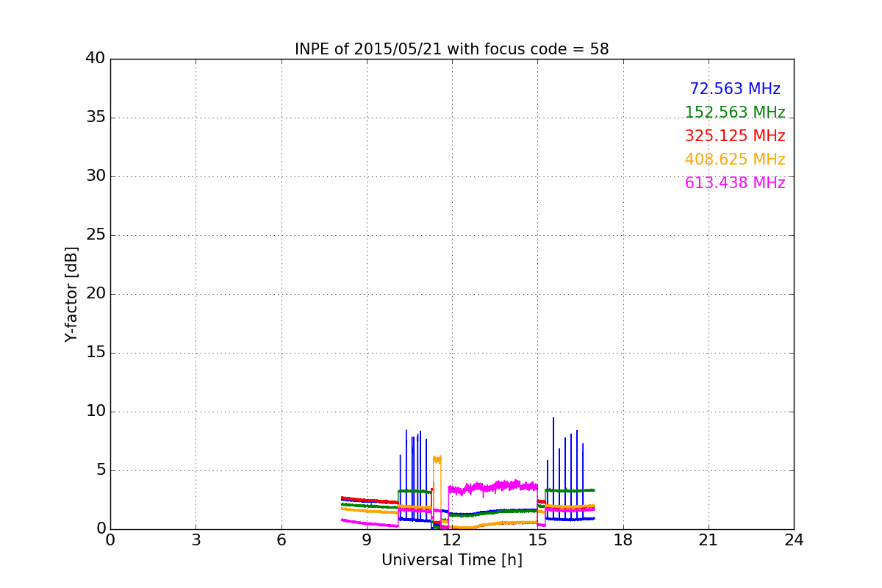Click the x-axis tick label 9
The width and height of the screenshot is (882, 588).
[x=367, y=540]
